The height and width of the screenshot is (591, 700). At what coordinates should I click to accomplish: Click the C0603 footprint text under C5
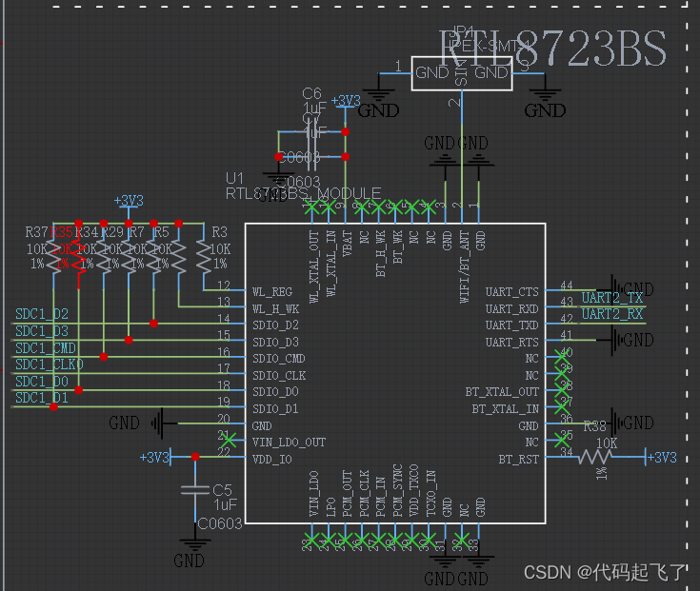point(220,523)
